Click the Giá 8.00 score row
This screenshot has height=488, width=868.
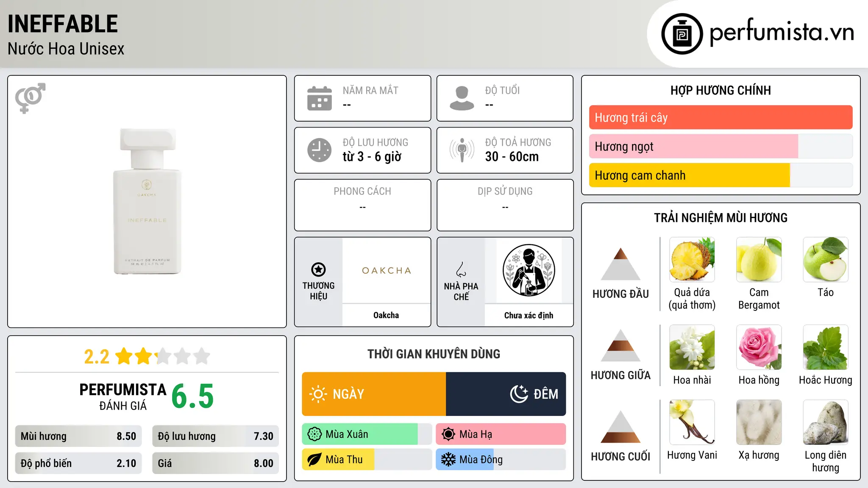[x=215, y=463]
